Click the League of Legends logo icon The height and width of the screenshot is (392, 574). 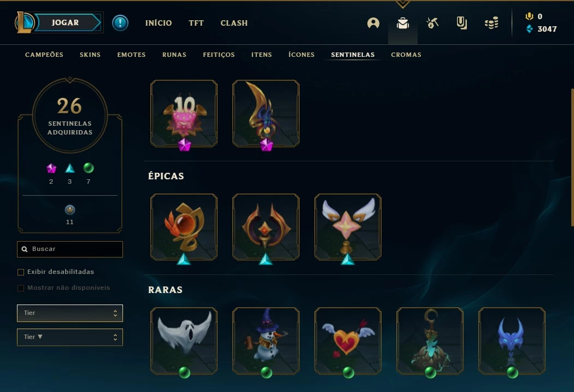[25, 22]
